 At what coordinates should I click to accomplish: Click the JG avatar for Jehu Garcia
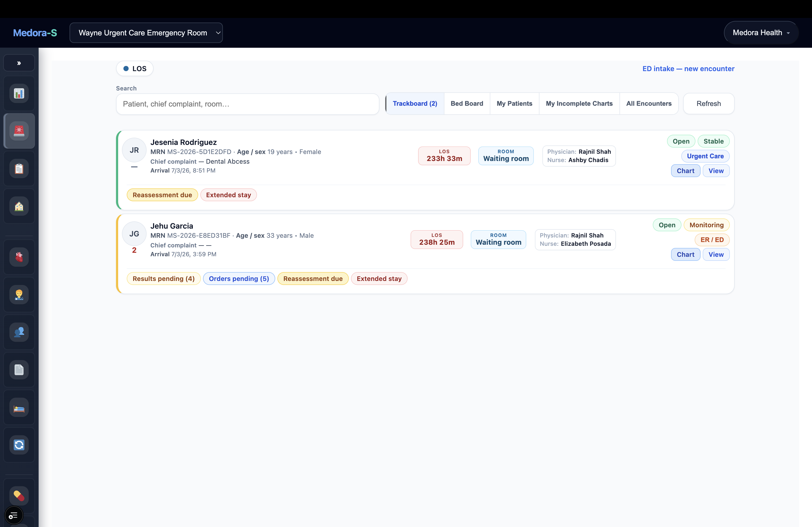pos(135,234)
